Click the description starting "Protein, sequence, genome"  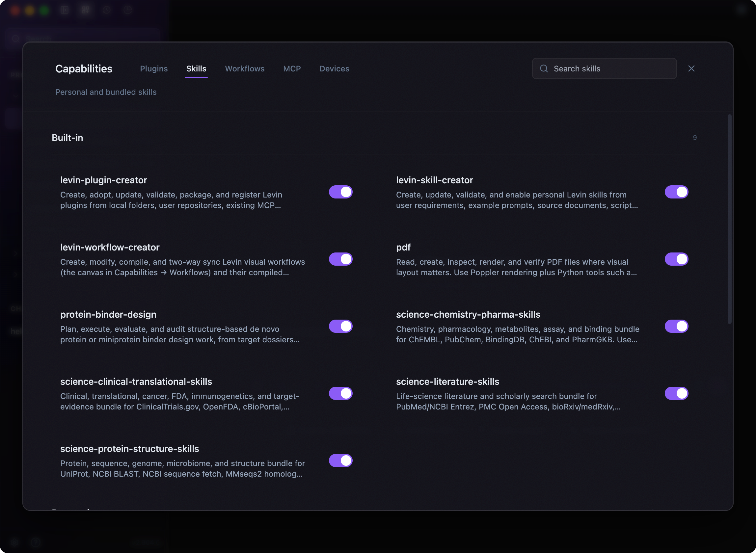182,469
